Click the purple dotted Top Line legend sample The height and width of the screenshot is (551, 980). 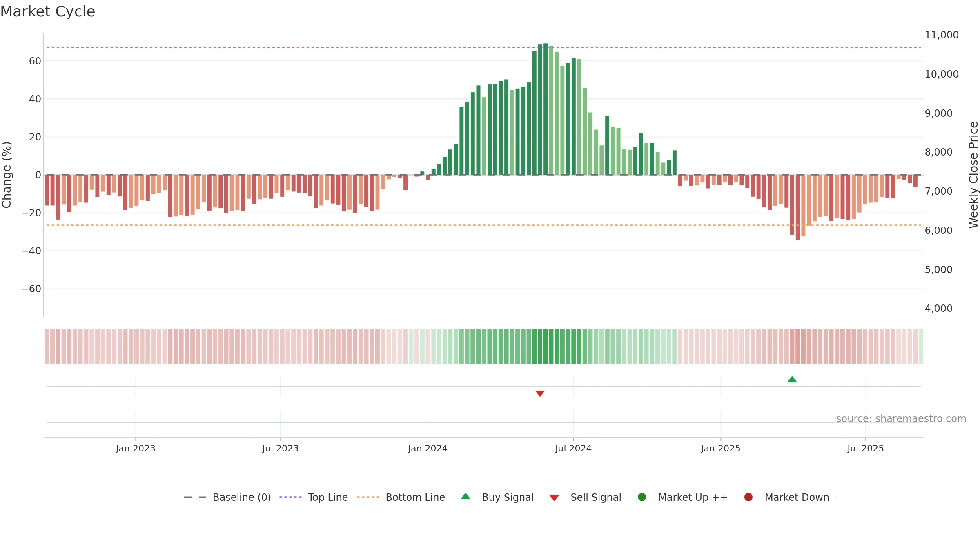coord(290,497)
